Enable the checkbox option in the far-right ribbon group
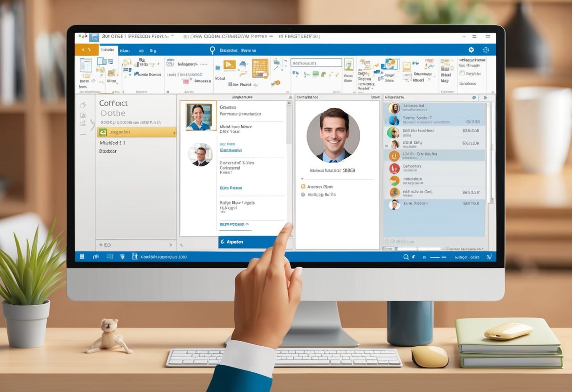572x392 pixels. pyautogui.click(x=462, y=73)
